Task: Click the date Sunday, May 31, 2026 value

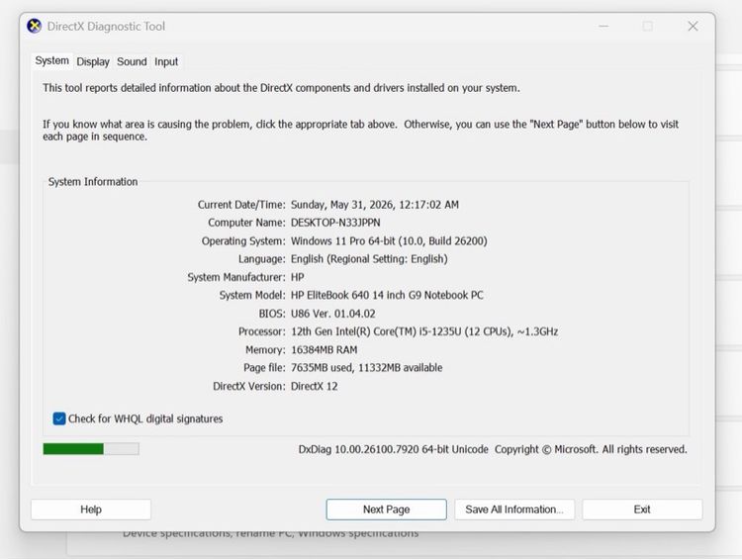Action: (375, 205)
